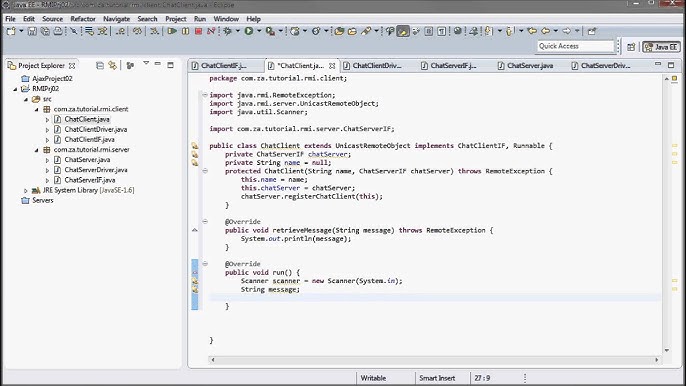Viewport: 686px width, 386px height.
Task: Click the Debug bug icon
Action: coord(227,31)
